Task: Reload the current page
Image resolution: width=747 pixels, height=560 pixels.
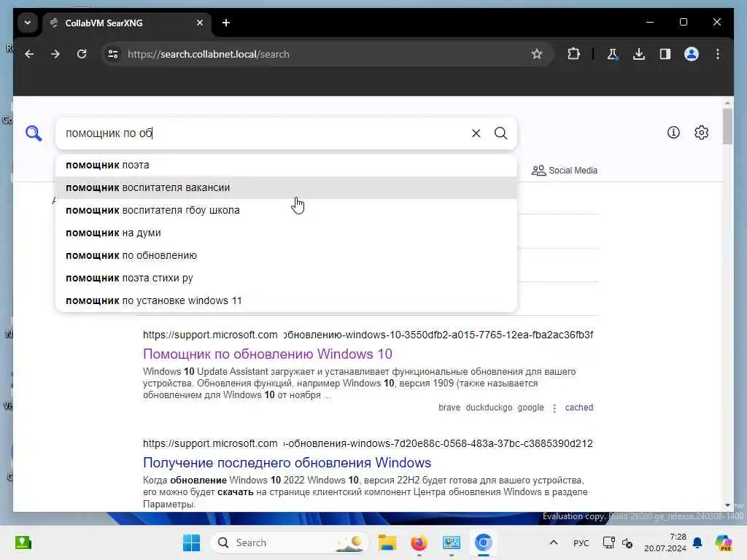Action: pos(82,54)
